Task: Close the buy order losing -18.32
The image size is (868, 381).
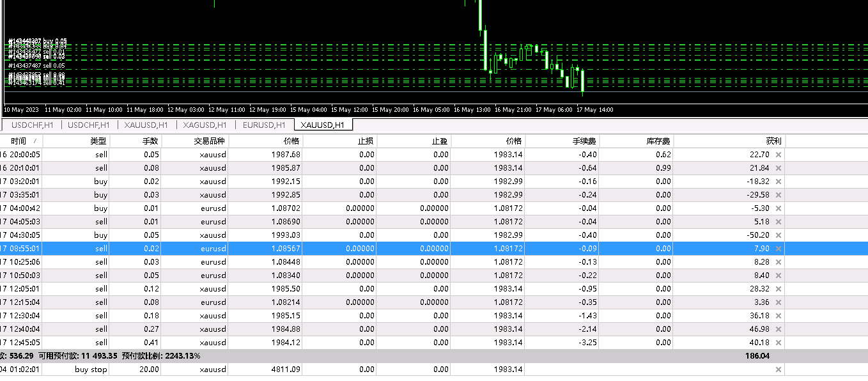Action: (778, 182)
